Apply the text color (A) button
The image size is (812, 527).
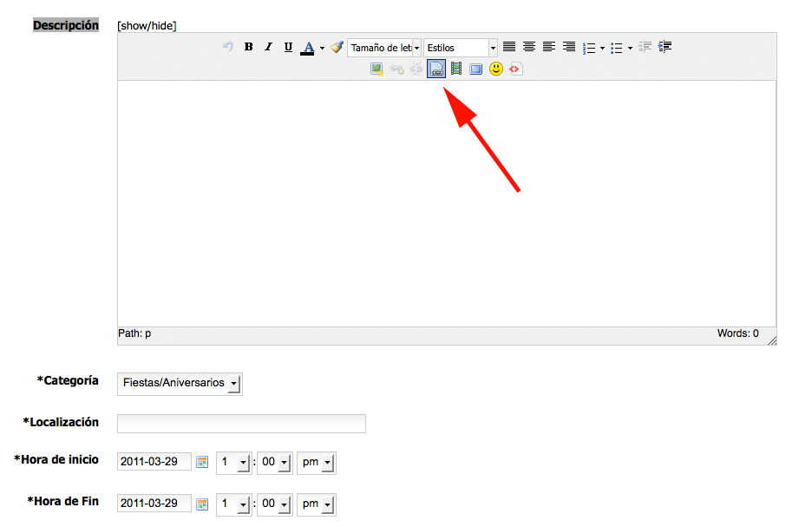[x=308, y=48]
